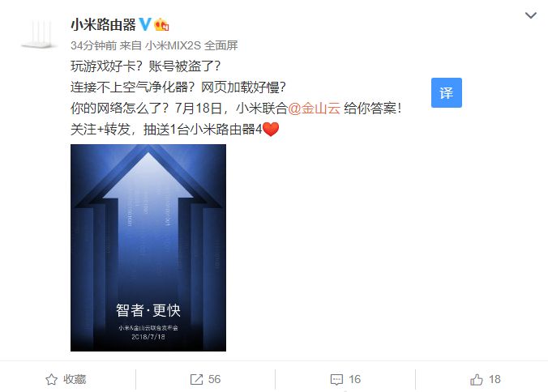Open the @金山云 mention link
The width and height of the screenshot is (548, 392).
pos(315,109)
